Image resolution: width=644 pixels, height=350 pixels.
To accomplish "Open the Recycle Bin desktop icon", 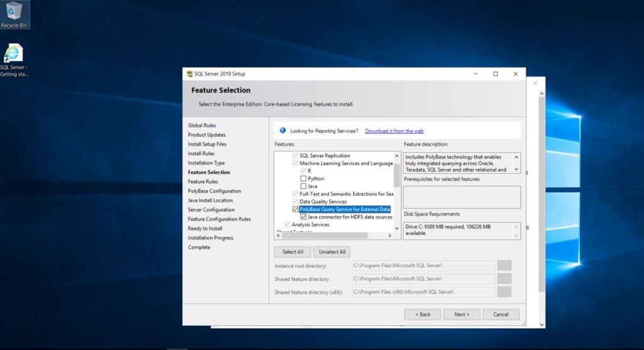I will click(14, 13).
